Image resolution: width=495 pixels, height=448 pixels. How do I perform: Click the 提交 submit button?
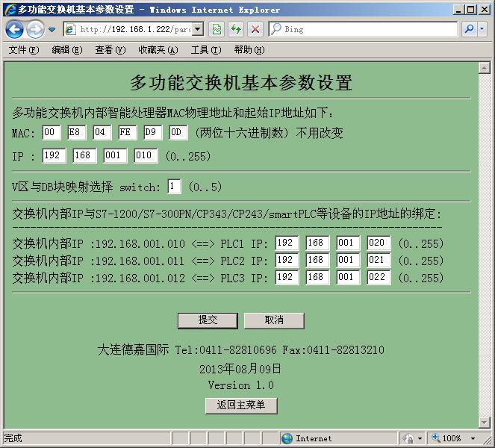207,320
